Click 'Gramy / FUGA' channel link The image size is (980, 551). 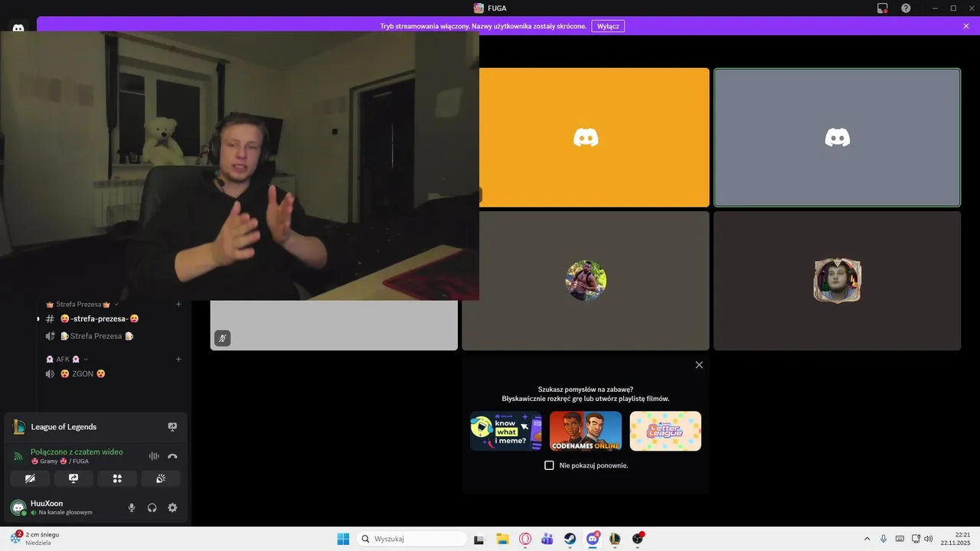tap(60, 461)
